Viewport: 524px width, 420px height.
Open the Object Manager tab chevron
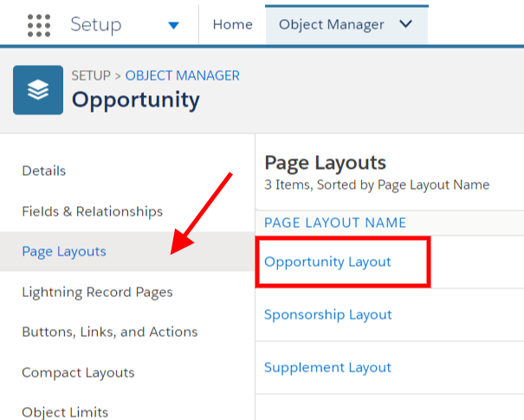pos(405,24)
